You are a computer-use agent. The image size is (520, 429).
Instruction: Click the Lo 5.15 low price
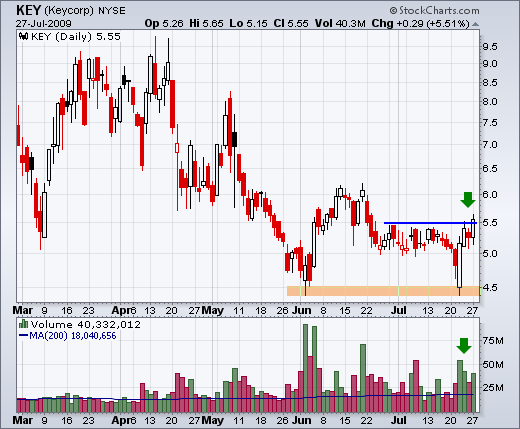tap(248, 24)
